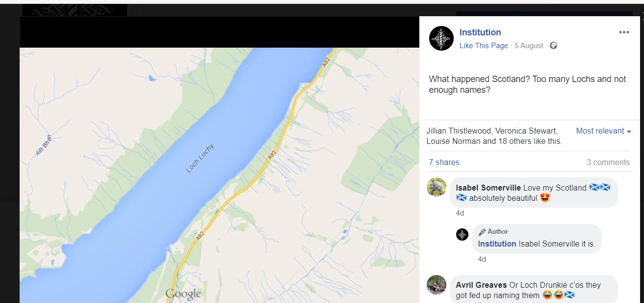The image size is (644, 303).
Task: View the 7 shares list
Action: click(x=444, y=163)
